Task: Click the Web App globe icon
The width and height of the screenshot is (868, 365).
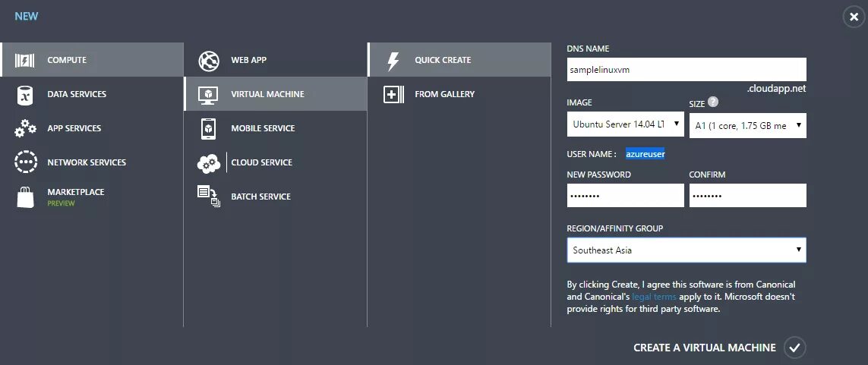Action: coord(209,60)
